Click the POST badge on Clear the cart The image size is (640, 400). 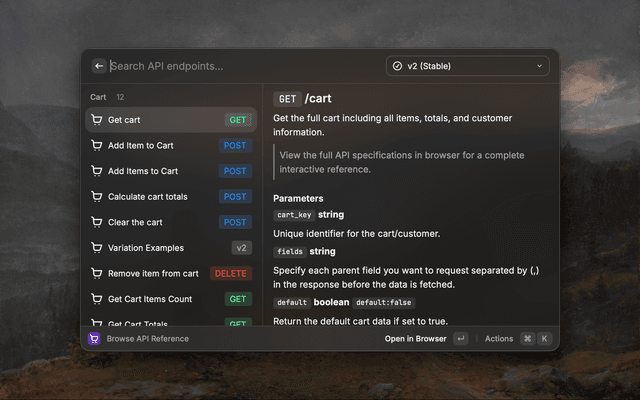point(235,222)
